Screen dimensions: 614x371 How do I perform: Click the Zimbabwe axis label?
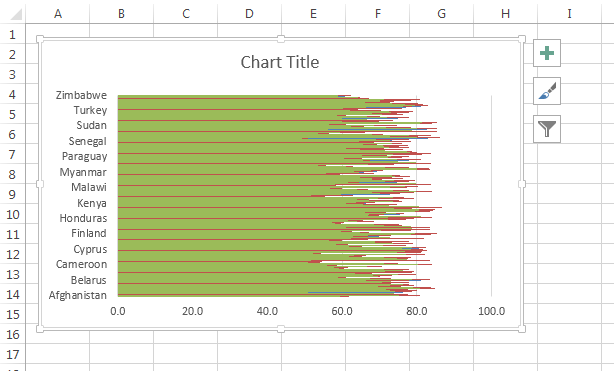coord(81,95)
